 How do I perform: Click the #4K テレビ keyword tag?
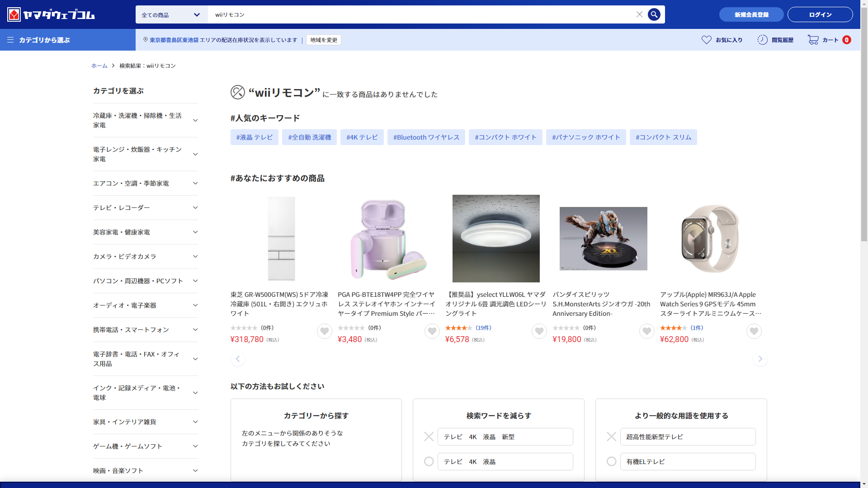pos(362,137)
